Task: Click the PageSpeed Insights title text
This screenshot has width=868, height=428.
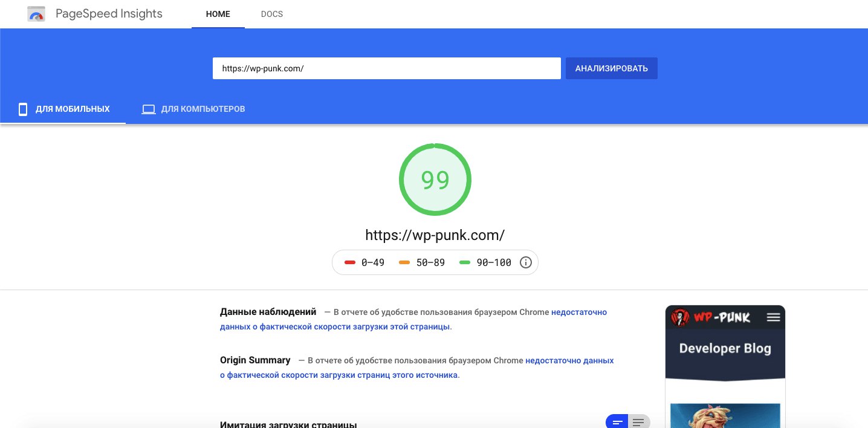Action: (109, 14)
